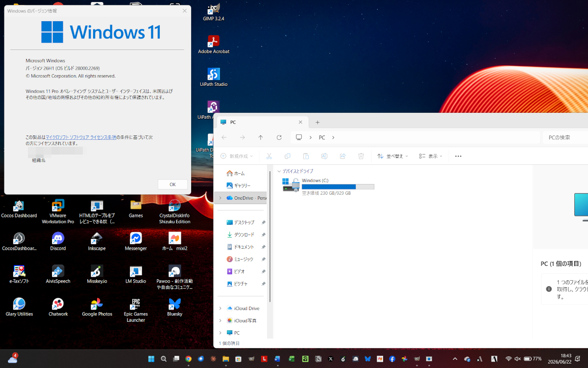Select the Glary Utilities desktop icon
588x368 pixels.
click(x=19, y=307)
